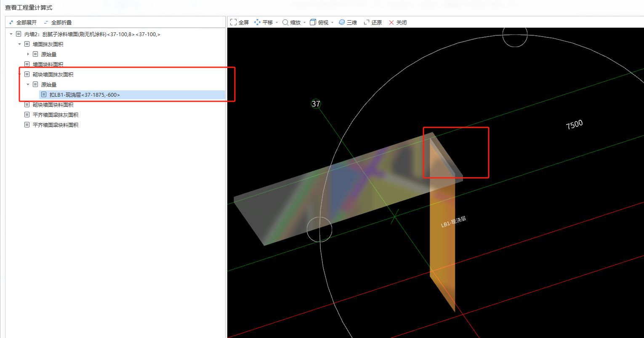Open the dropdown arrow beside 平移
This screenshot has width=644, height=338.
click(277, 23)
